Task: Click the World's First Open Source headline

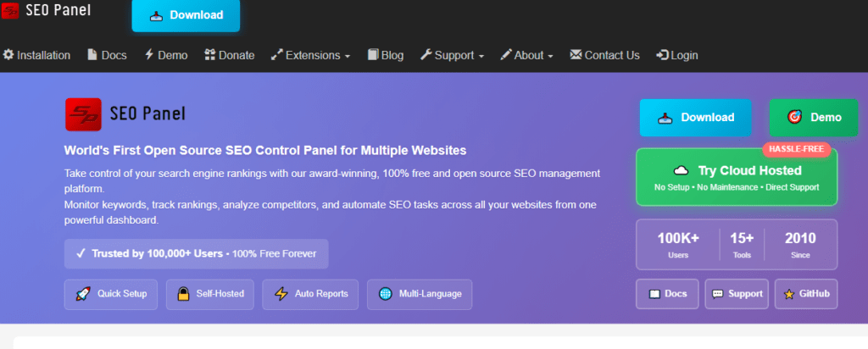Action: 265,151
